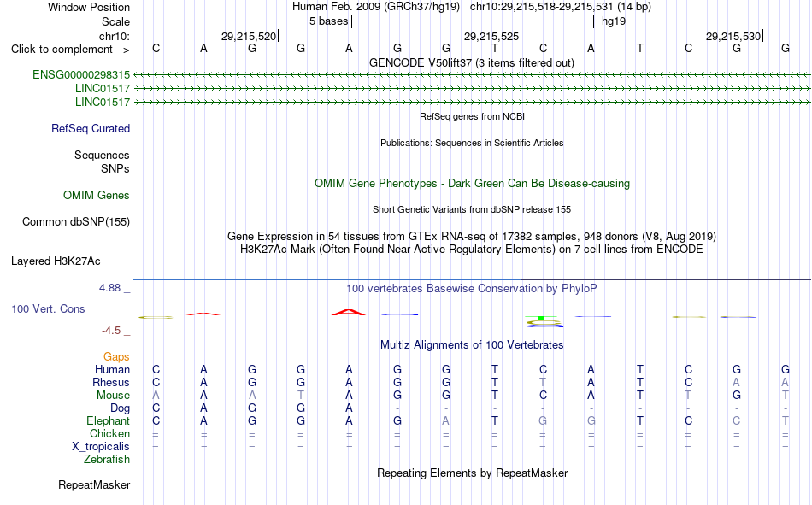
Task: Click the 'Click to complement -->' label
Action: tap(70, 50)
